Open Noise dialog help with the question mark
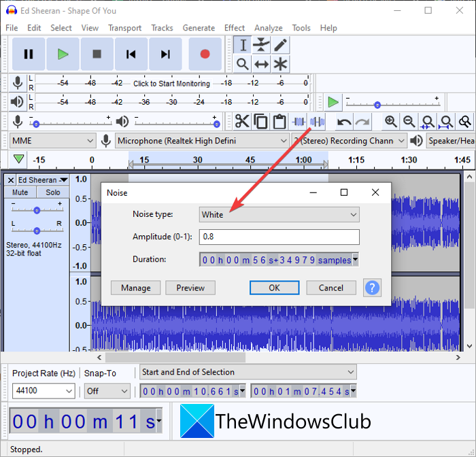 pos(372,288)
